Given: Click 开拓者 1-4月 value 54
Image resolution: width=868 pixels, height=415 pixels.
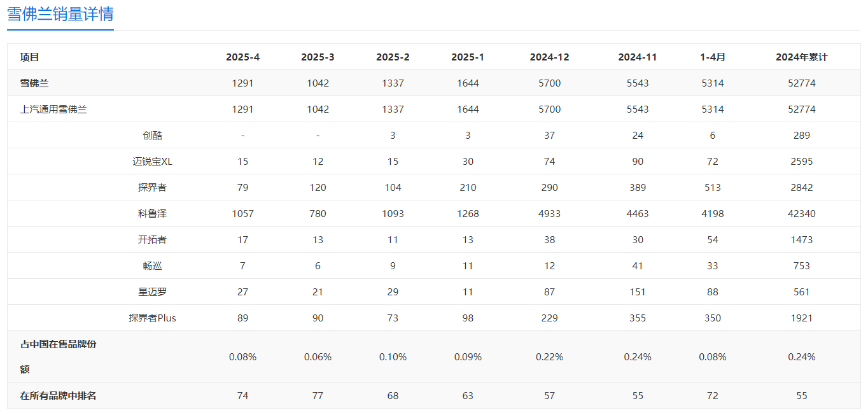Looking at the screenshot, I should click(x=713, y=240).
